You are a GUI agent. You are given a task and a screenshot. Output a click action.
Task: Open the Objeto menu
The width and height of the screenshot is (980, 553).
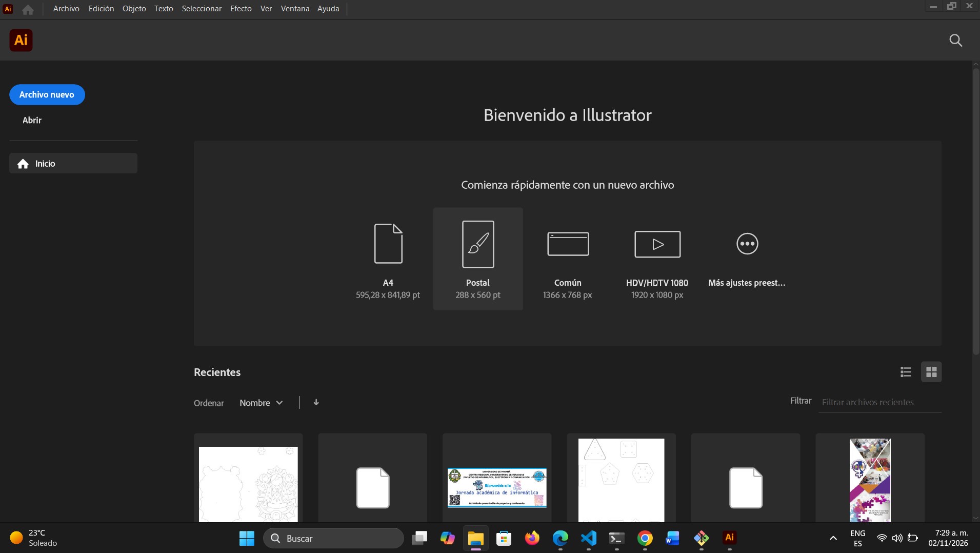(x=134, y=9)
